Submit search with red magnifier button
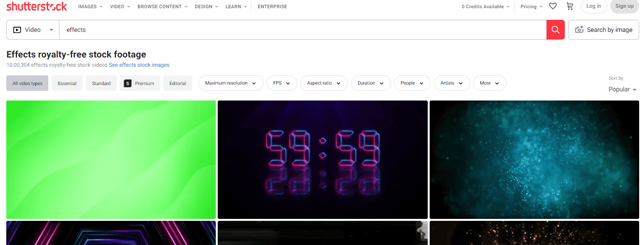Viewport: 644px width, 245px height. pos(556,30)
